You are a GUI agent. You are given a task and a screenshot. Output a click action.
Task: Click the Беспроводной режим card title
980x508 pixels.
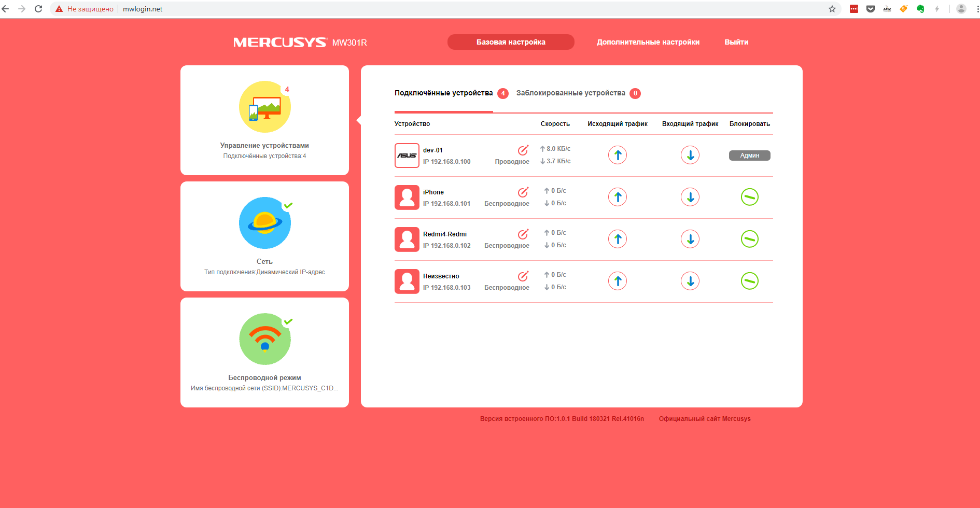point(264,378)
